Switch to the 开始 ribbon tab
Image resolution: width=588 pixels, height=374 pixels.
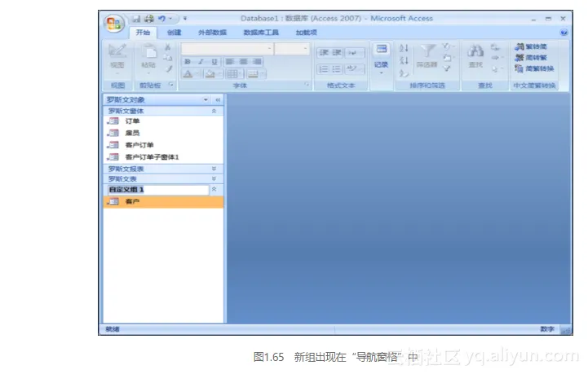(x=143, y=33)
